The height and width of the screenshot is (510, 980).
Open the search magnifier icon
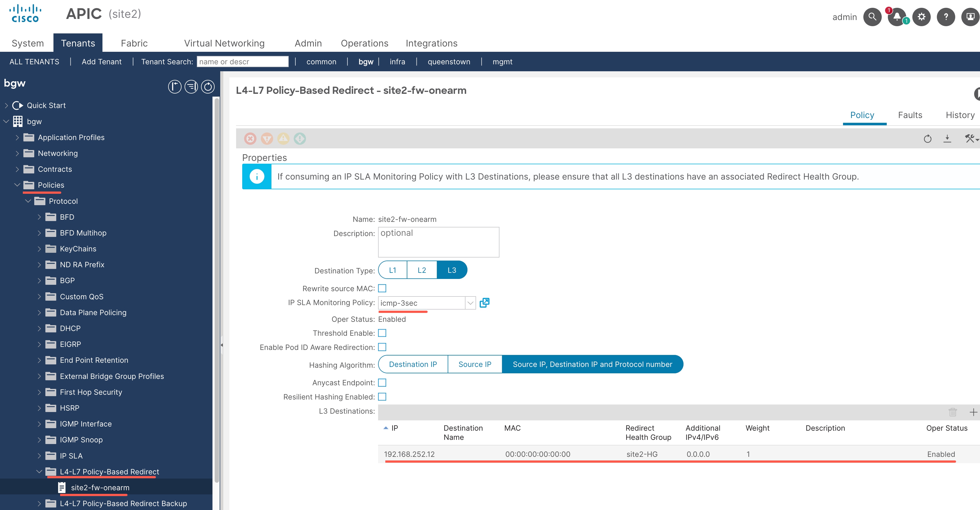(872, 17)
